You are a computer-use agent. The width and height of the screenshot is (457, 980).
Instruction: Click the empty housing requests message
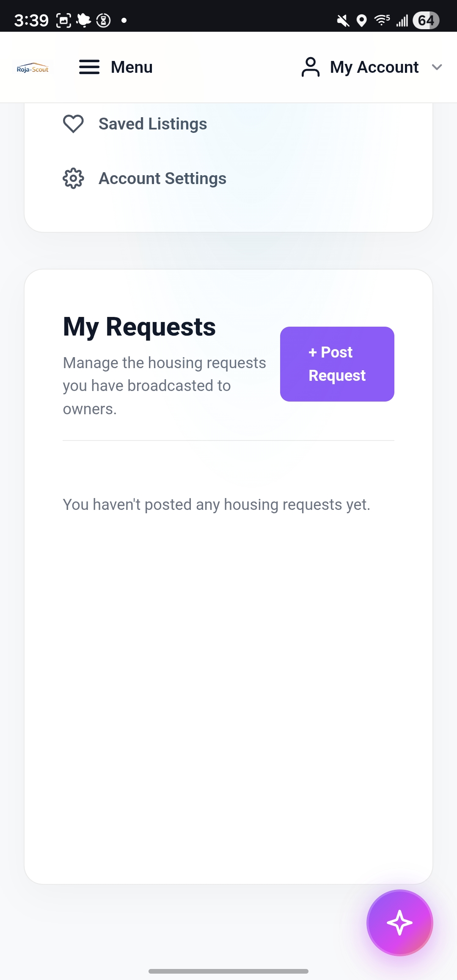coord(216,504)
